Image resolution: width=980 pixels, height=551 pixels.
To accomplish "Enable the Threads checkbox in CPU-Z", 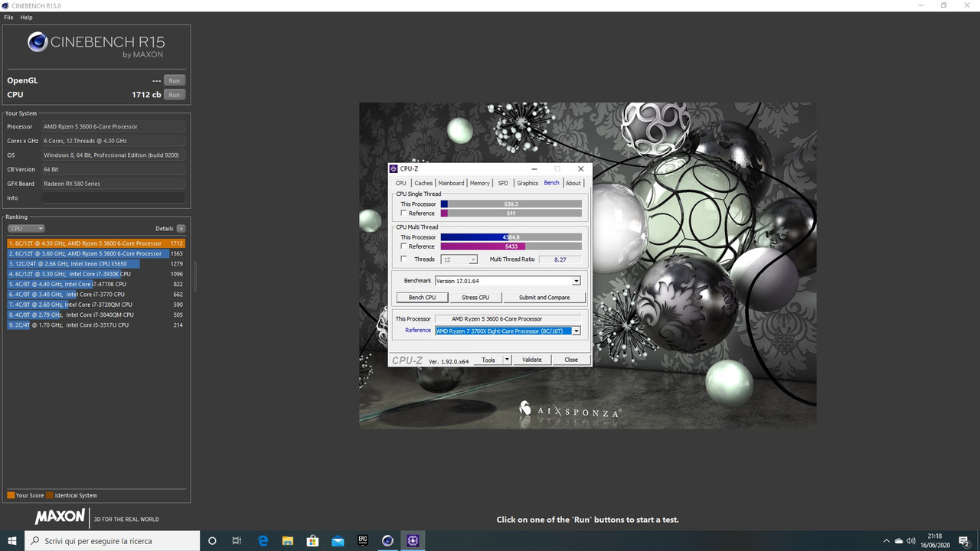I will pos(403,259).
